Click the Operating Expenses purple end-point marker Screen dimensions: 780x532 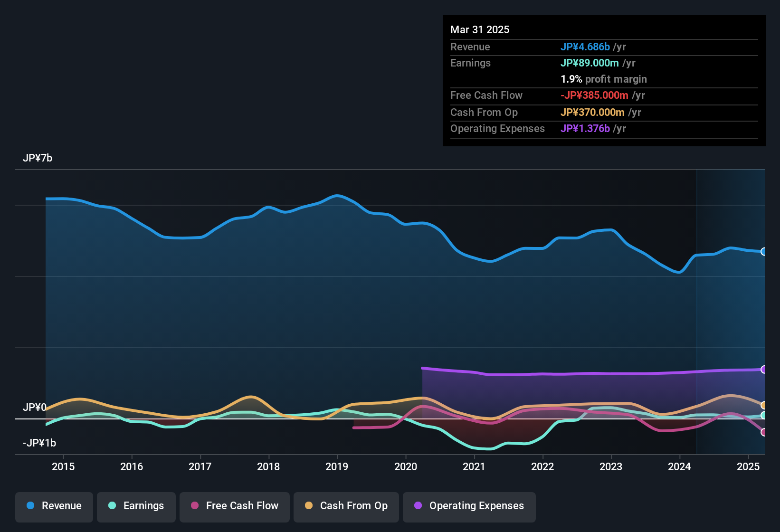(763, 370)
